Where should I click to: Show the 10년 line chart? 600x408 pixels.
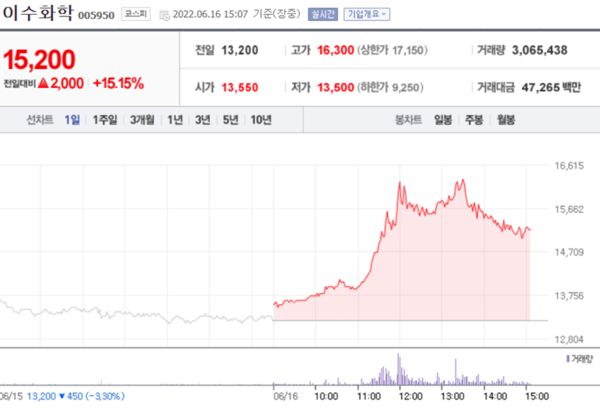[261, 120]
